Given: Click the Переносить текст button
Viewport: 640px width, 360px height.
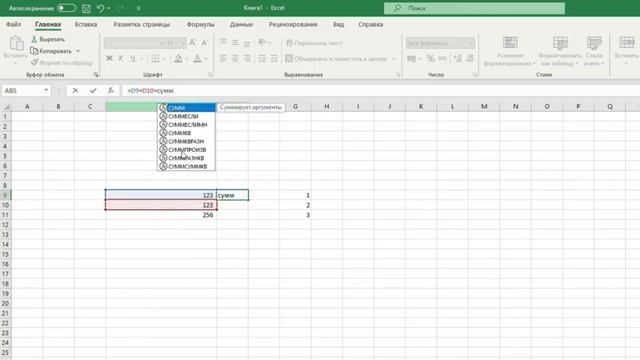Looking at the screenshot, I should [314, 43].
